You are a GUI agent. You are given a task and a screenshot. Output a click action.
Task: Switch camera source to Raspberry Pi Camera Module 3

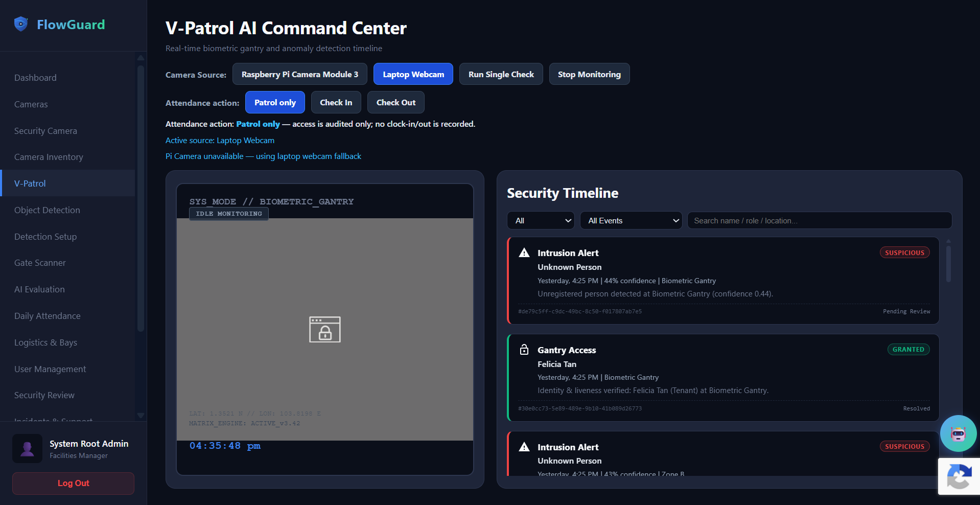click(300, 74)
